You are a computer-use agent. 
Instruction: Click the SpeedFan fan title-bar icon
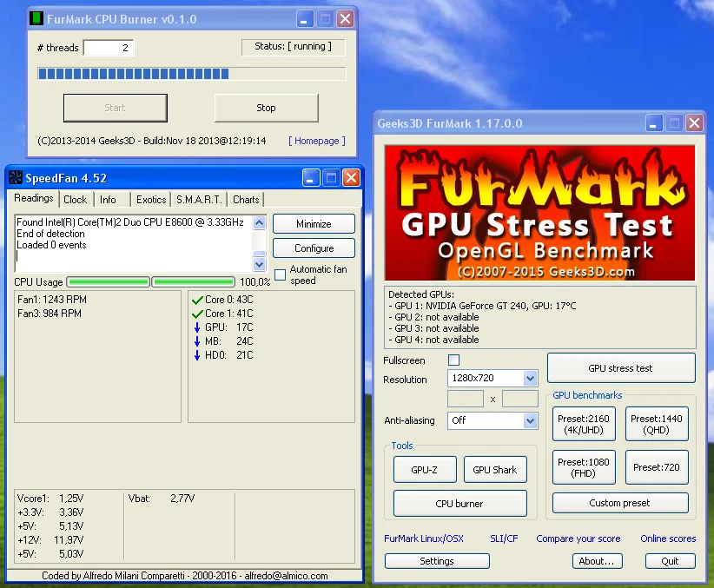(16, 178)
